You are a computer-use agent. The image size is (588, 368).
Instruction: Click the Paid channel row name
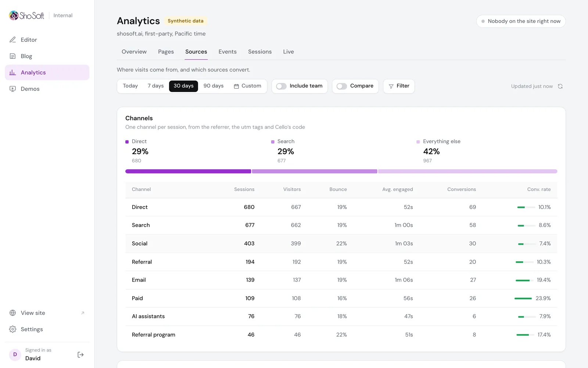click(x=137, y=298)
